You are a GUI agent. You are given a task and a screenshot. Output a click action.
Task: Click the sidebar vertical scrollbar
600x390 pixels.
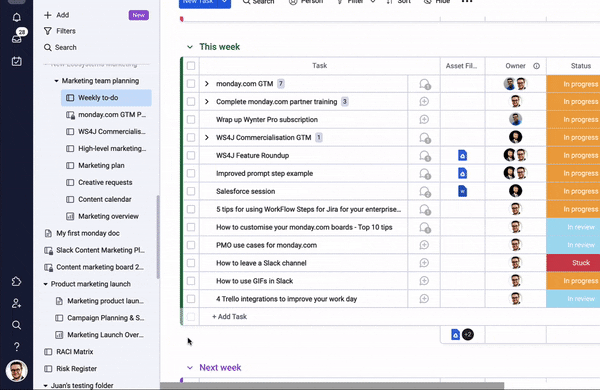coord(158,237)
